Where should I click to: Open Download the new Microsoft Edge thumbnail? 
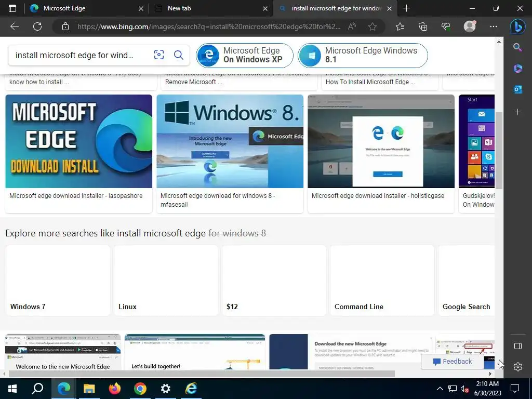click(351, 352)
